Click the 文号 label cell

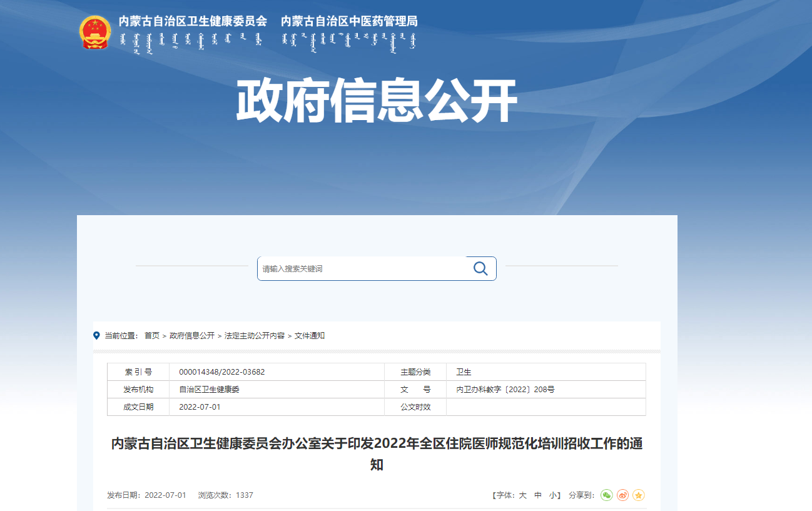tap(415, 390)
